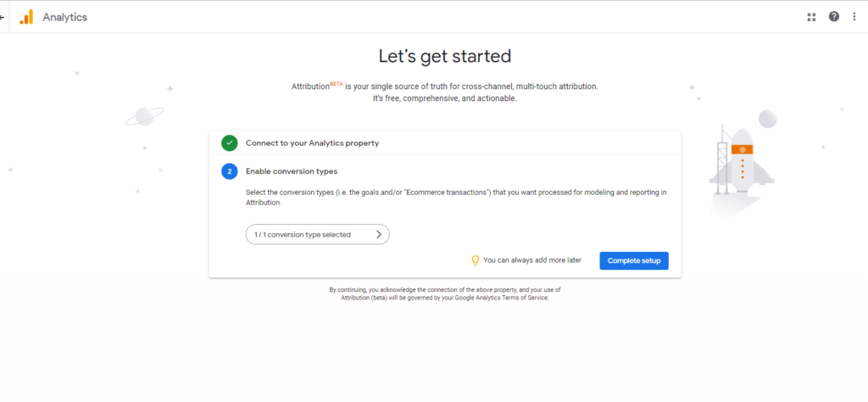Select the 'Enable conversion types' step heading

tap(292, 171)
